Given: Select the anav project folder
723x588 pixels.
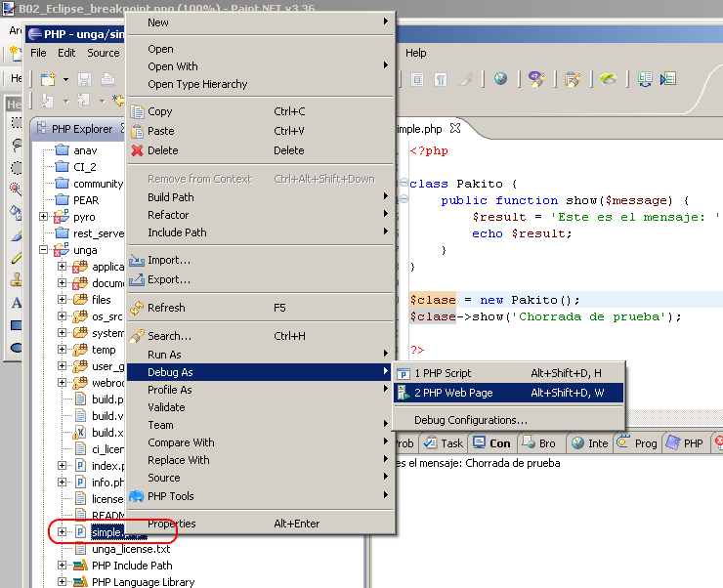Looking at the screenshot, I should tap(76, 150).
